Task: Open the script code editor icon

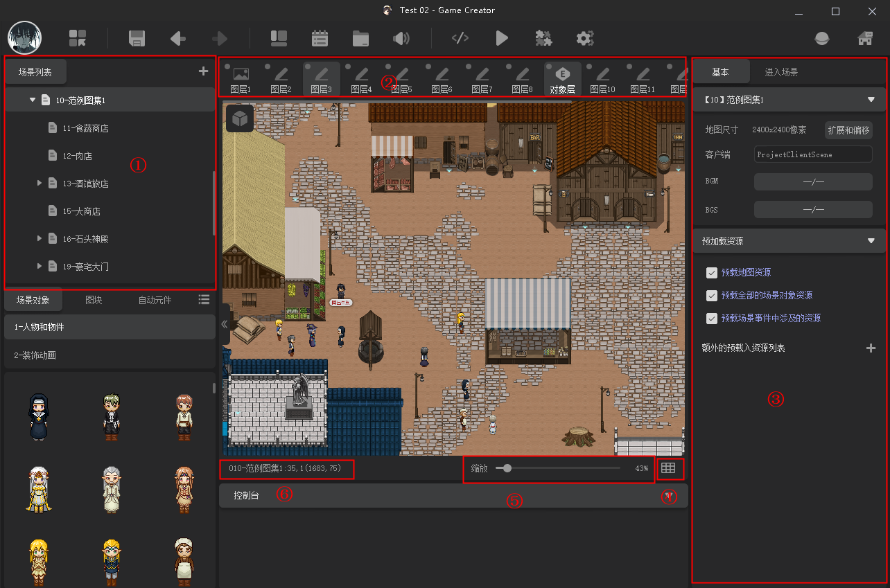Action: point(460,38)
